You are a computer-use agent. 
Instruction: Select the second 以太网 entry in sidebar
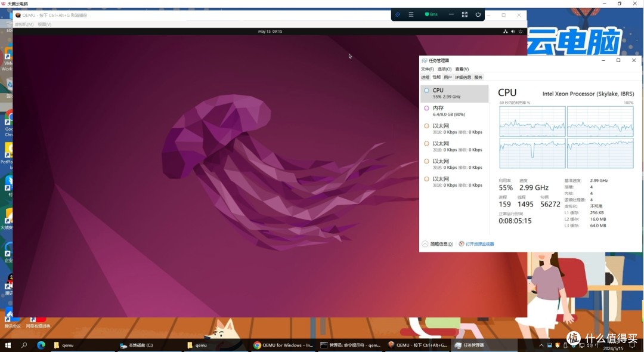tap(454, 146)
